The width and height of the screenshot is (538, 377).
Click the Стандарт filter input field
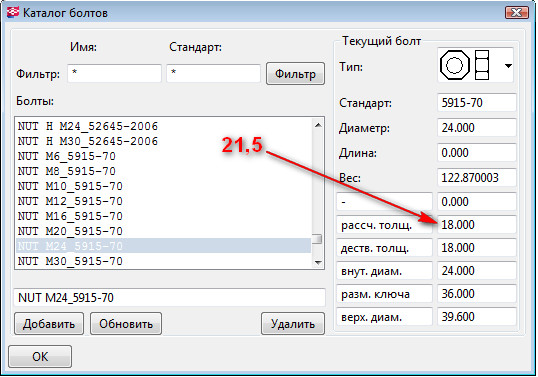(x=213, y=73)
